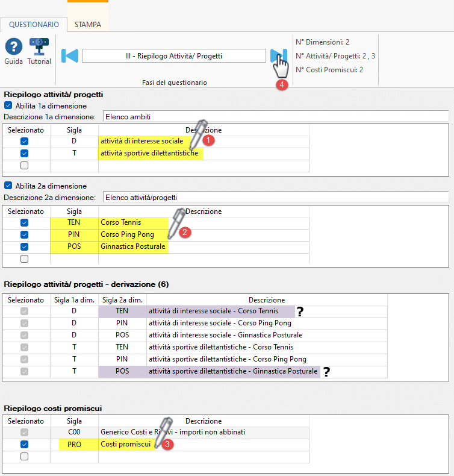Open the Tutorial video icon

[x=39, y=46]
